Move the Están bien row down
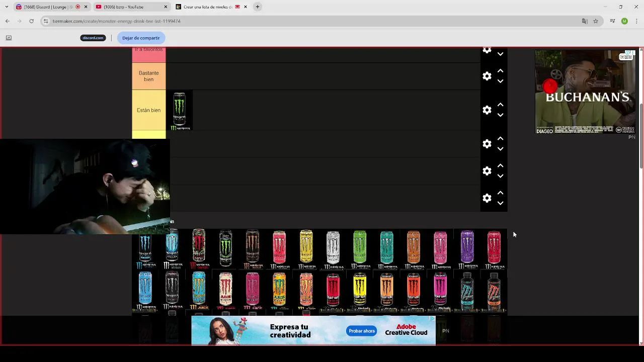The width and height of the screenshot is (644, 362). [500, 115]
